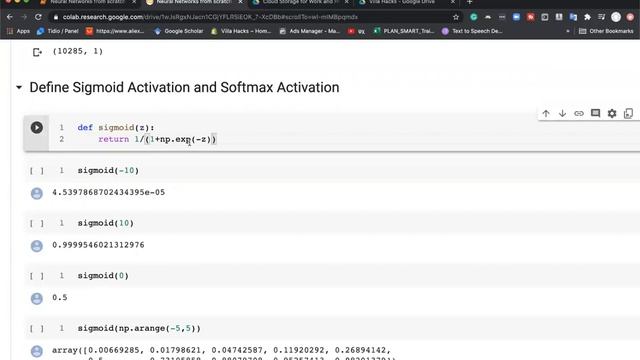Click the output value 0.5
640x360 pixels.
pyautogui.click(x=60, y=298)
